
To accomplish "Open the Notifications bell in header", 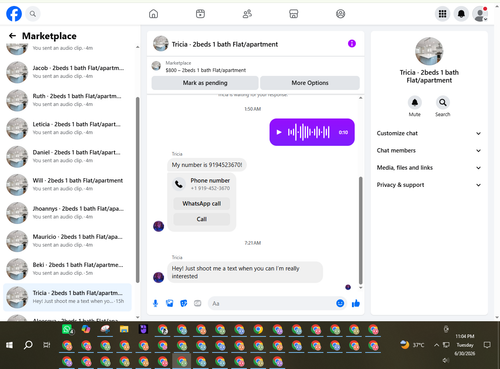I will pos(461,14).
